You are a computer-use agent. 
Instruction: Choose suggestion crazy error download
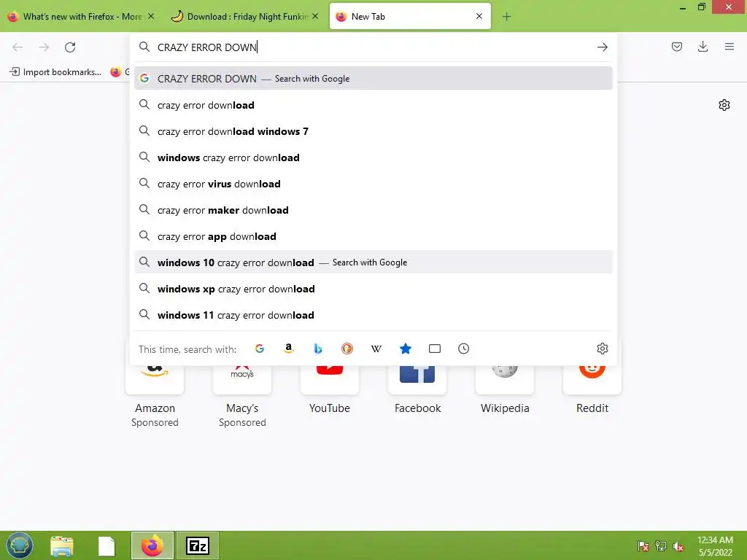tap(373, 105)
